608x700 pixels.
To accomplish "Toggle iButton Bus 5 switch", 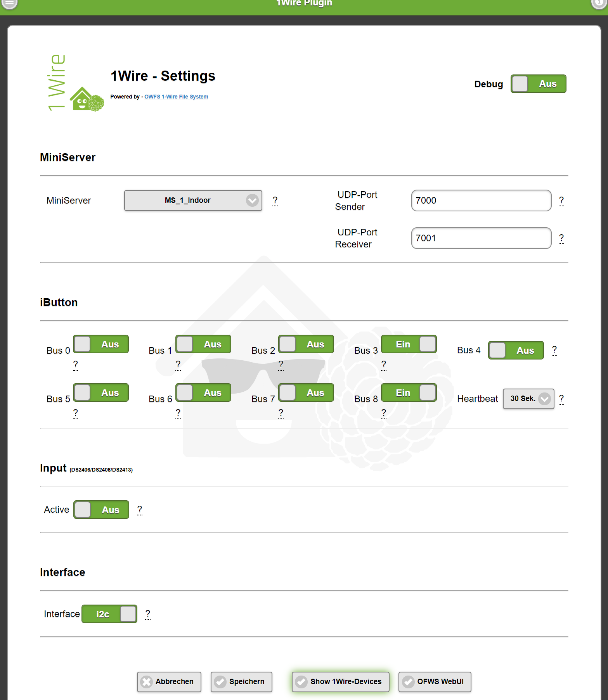I will [x=101, y=392].
